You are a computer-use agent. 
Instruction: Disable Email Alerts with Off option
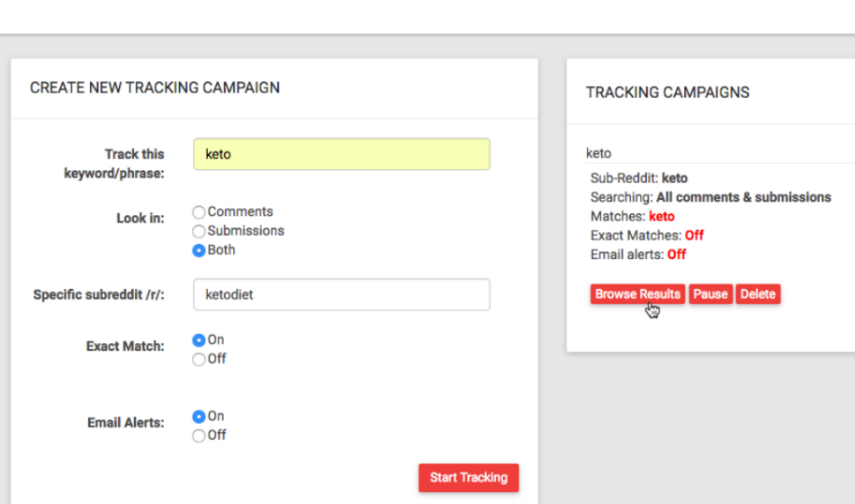tap(199, 436)
